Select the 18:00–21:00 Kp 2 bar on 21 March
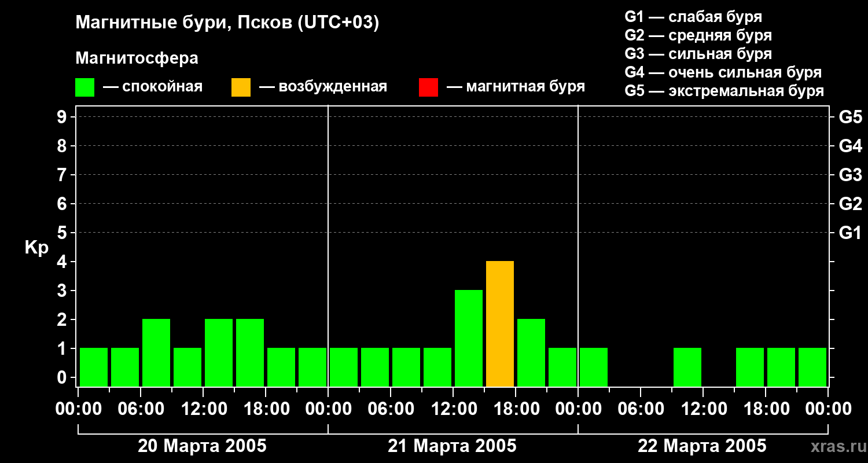 (x=531, y=353)
